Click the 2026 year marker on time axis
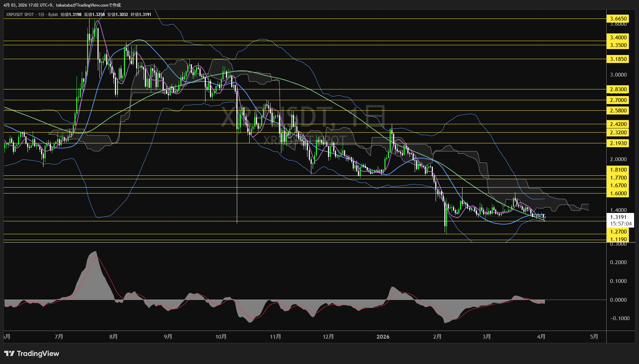This screenshot has height=364, width=639. pyautogui.click(x=383, y=337)
